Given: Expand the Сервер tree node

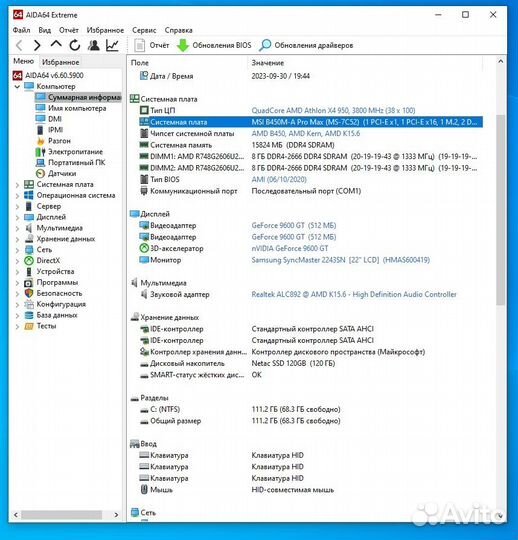Looking at the screenshot, I should 17,207.
